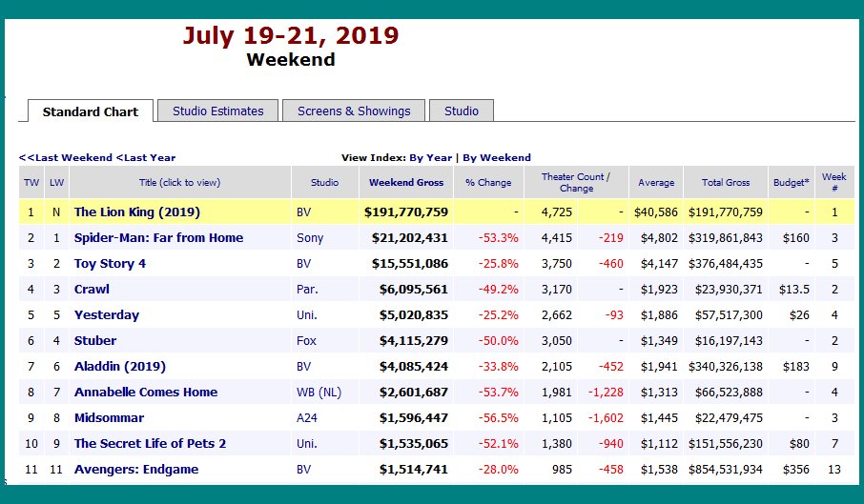View index By Weekend link
864x504 pixels.
(x=497, y=158)
